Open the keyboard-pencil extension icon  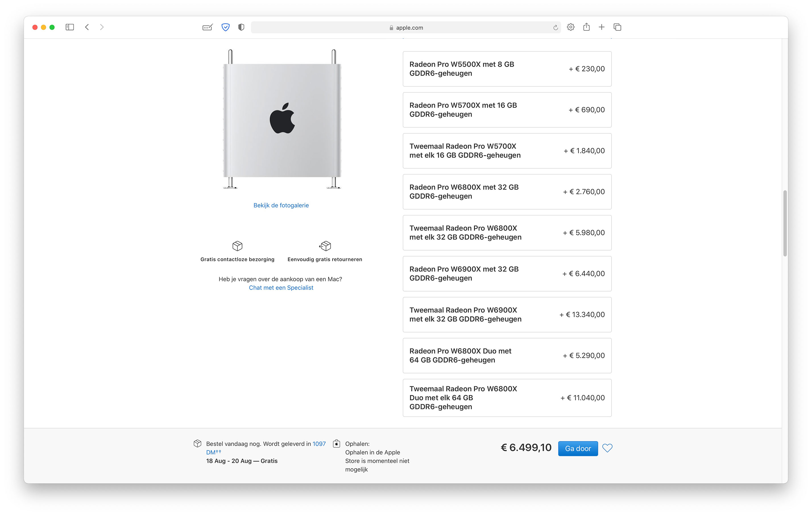coord(207,27)
